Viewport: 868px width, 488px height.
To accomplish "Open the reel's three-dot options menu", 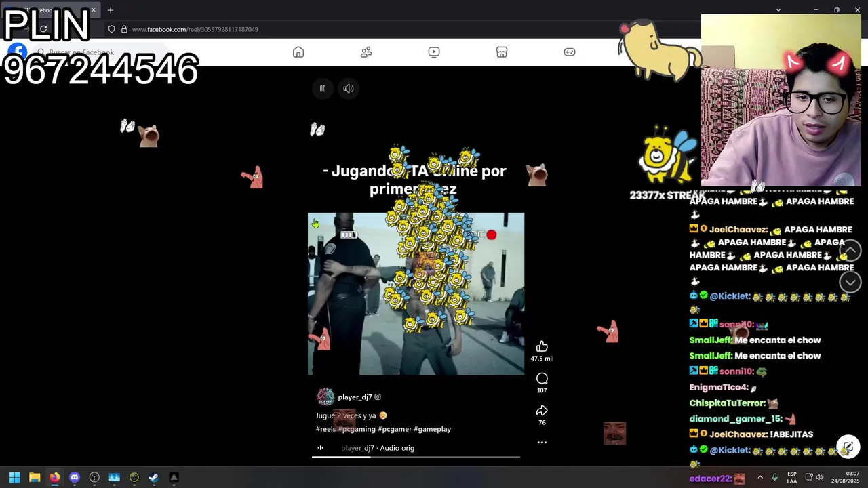I will [542, 442].
